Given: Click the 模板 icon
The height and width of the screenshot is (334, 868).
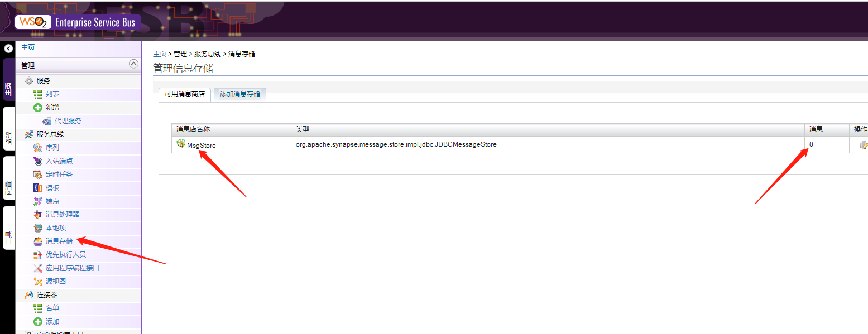Looking at the screenshot, I should (x=38, y=188).
